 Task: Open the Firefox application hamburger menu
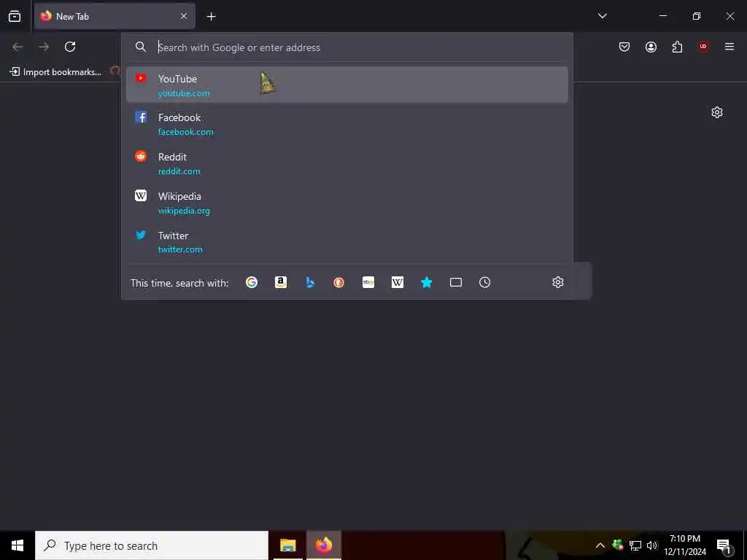729,47
